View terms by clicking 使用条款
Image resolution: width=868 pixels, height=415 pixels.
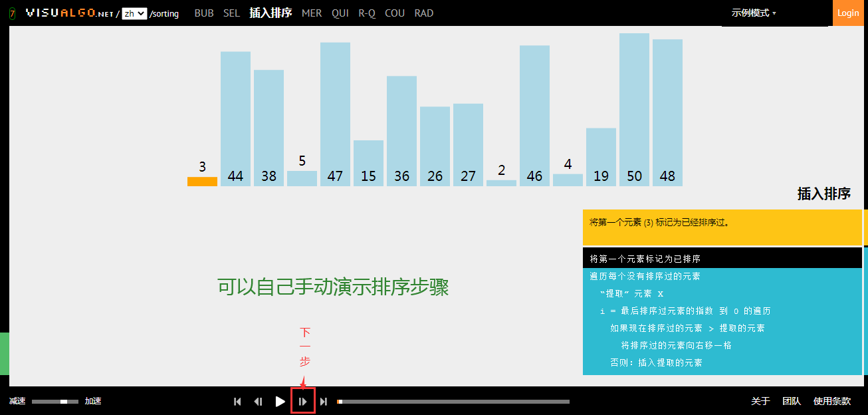pyautogui.click(x=831, y=401)
